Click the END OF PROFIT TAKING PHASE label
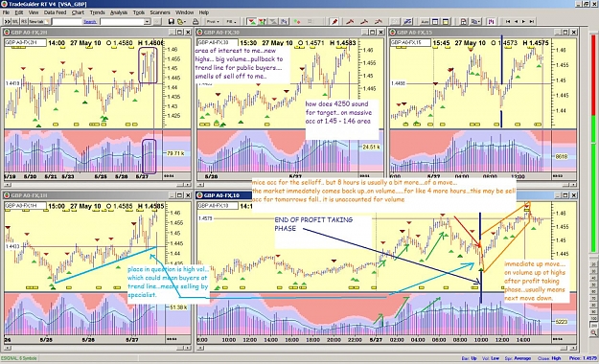Viewport: 599px width, 364px height. click(313, 224)
